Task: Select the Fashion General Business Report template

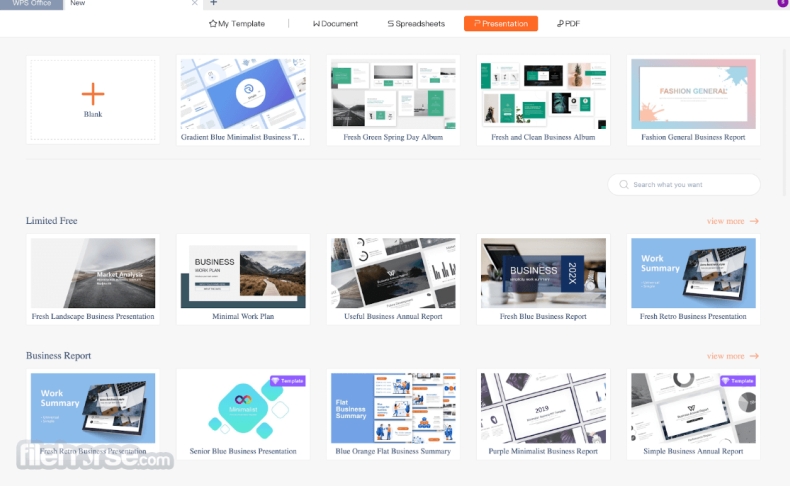Action: point(693,94)
